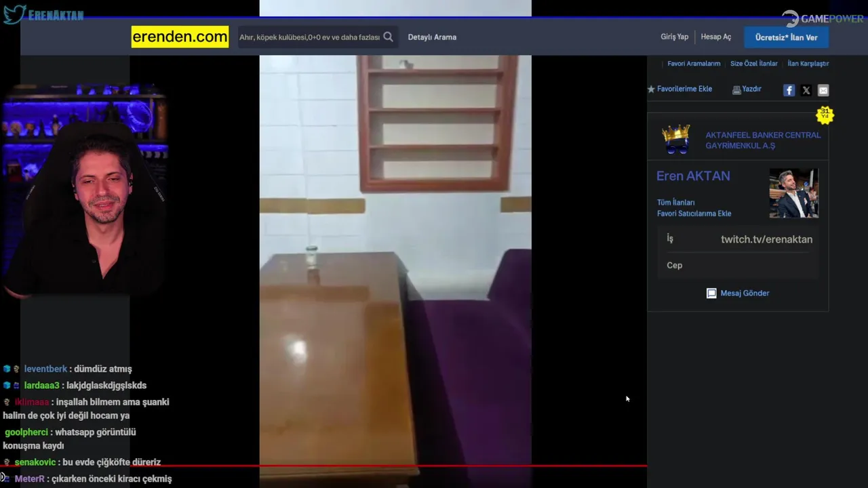868x488 pixels.
Task: Click the Yazdır print link
Action: (x=747, y=89)
